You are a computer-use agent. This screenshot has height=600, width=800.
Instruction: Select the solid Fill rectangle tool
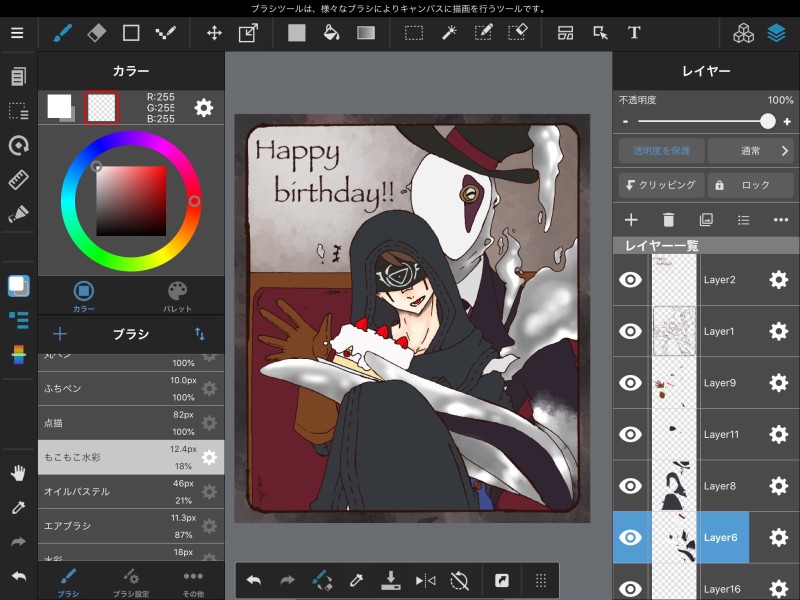tap(296, 33)
